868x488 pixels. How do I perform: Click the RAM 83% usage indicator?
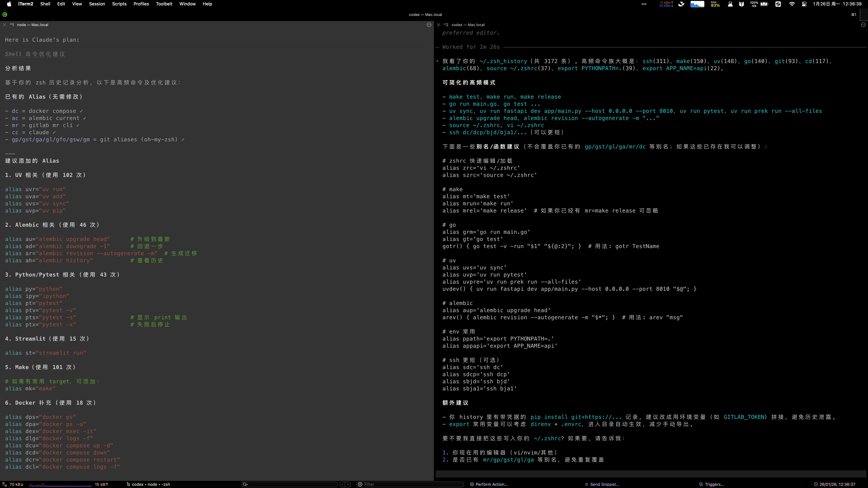(x=715, y=4)
